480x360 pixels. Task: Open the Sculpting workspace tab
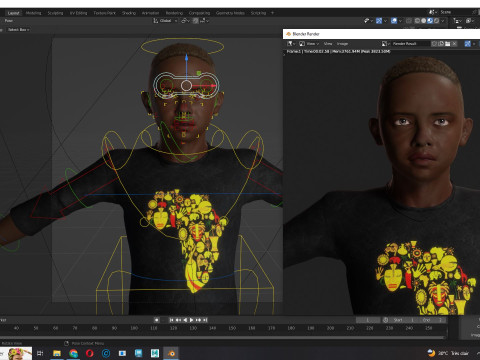point(55,13)
